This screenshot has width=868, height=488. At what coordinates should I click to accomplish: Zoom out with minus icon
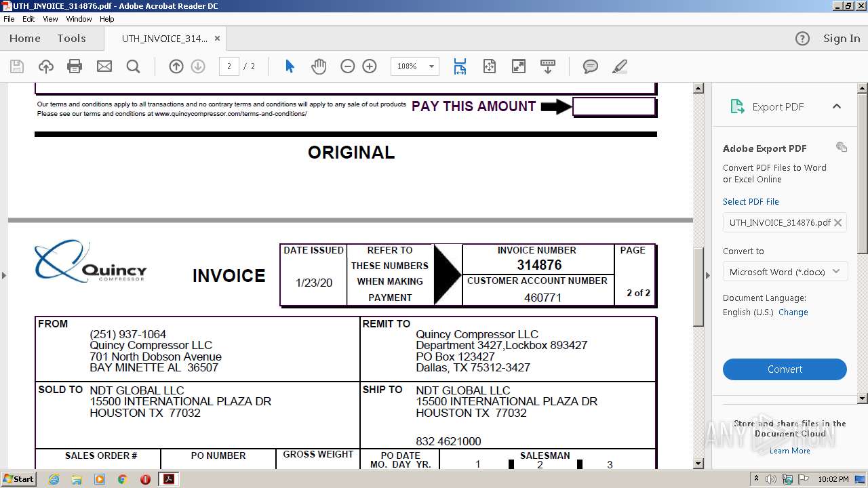tap(348, 66)
